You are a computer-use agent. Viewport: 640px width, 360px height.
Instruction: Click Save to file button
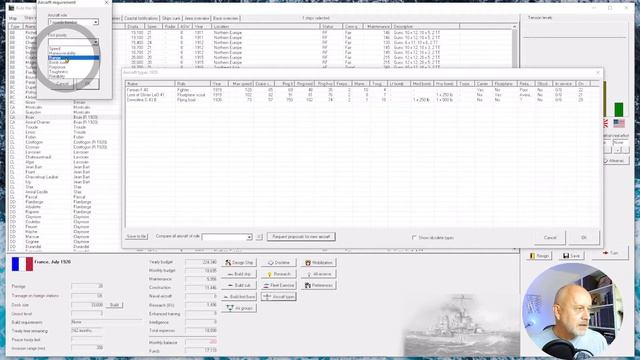[136, 237]
